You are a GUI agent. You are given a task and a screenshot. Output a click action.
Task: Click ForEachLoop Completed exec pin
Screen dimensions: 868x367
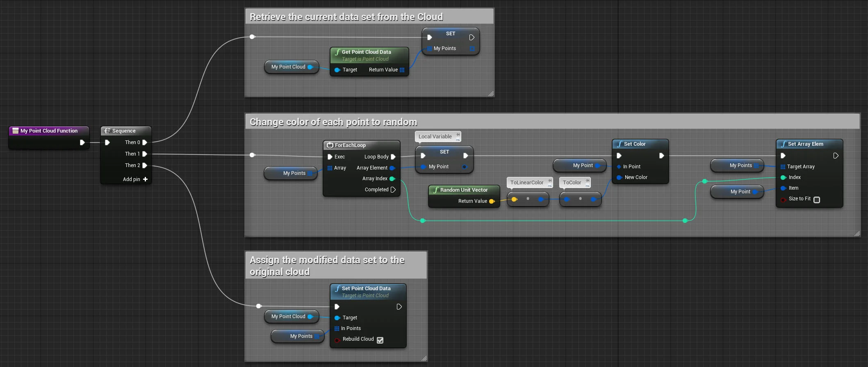[393, 190]
